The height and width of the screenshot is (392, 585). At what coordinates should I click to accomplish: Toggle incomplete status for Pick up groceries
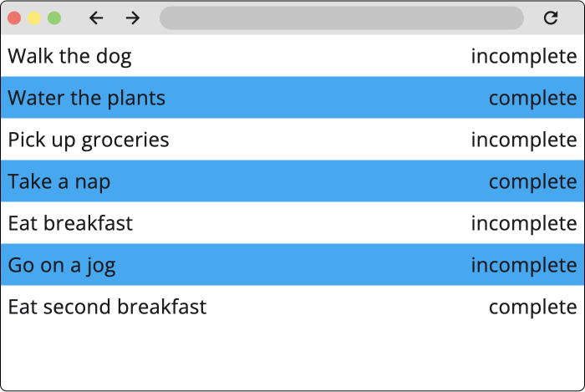[524, 140]
